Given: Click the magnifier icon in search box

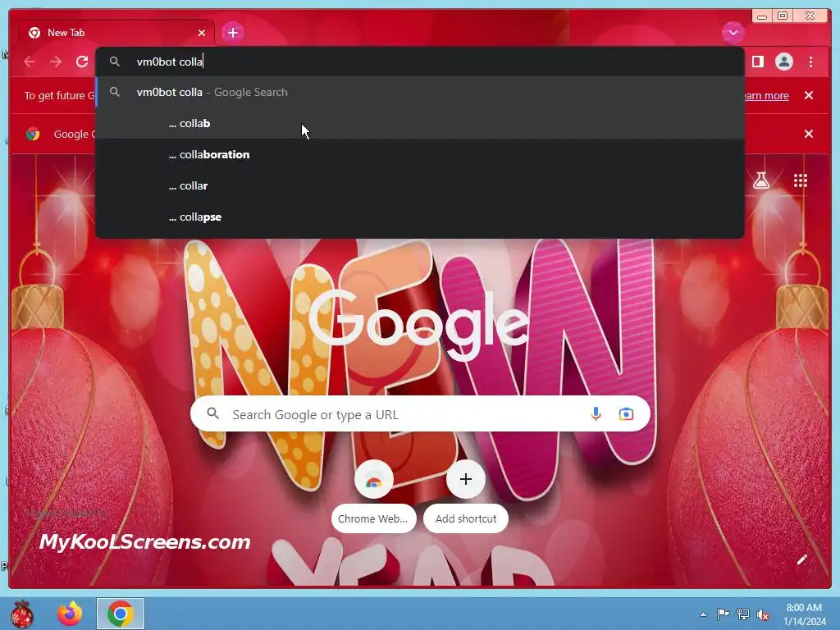Looking at the screenshot, I should pos(212,413).
